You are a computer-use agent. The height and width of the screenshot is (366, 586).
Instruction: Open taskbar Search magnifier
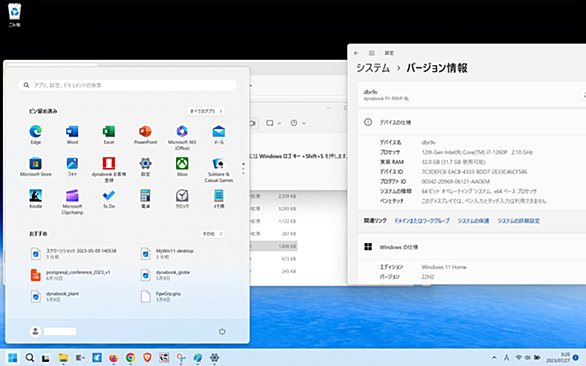point(30,358)
